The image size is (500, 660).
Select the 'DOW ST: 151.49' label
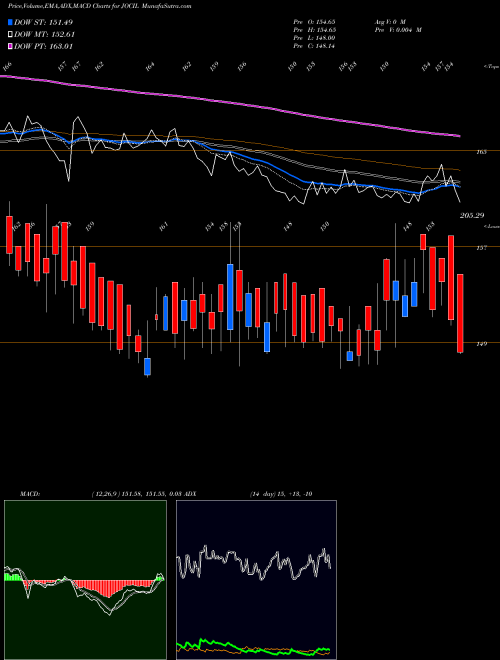point(44,22)
